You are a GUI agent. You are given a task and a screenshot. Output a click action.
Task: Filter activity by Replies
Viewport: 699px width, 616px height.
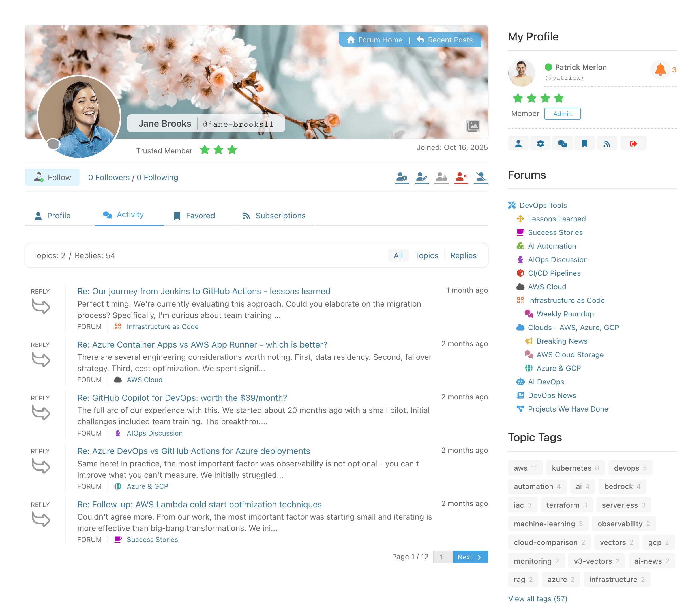coord(463,255)
